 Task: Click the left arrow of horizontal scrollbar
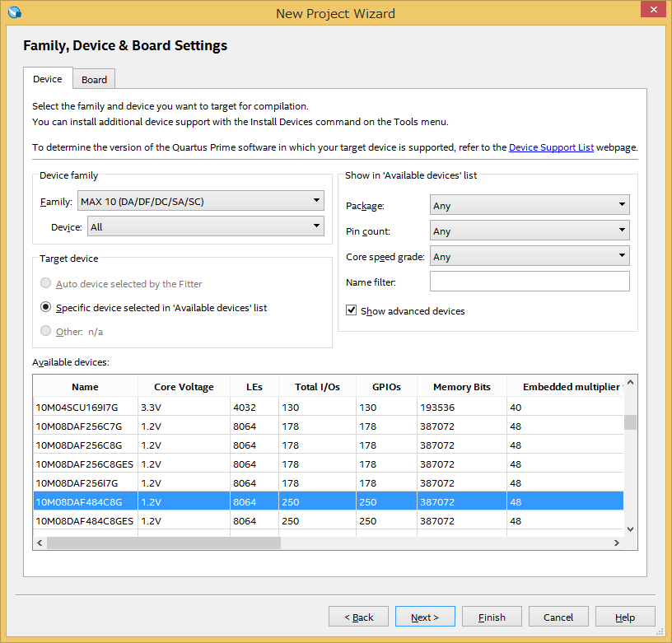click(40, 543)
